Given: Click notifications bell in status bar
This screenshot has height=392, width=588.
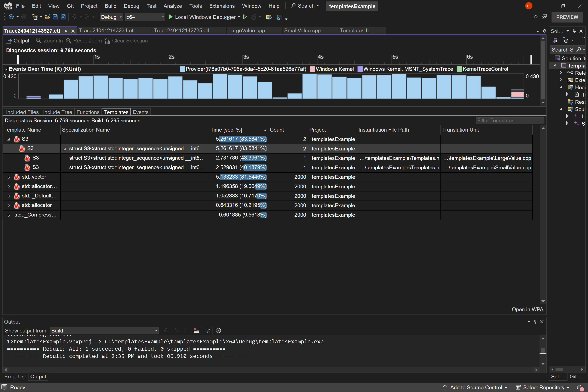Looking at the screenshot, I should pos(580,387).
